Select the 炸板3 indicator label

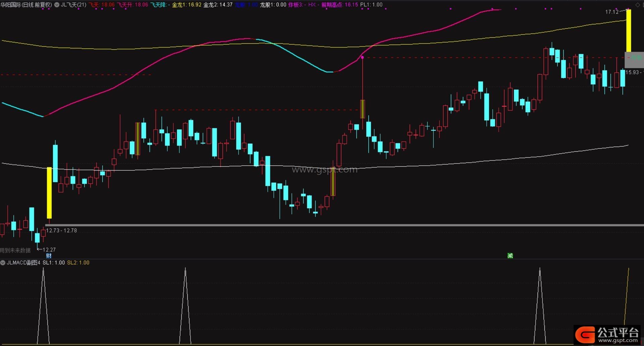[x=297, y=5]
